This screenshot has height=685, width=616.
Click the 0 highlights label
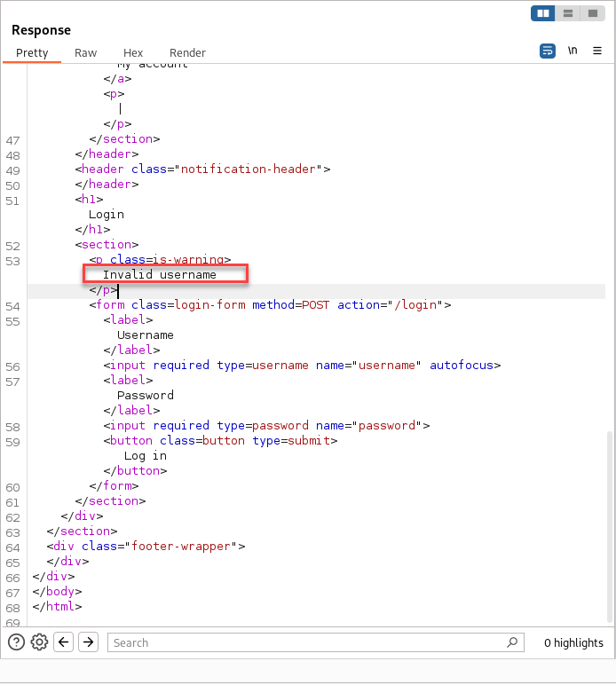(573, 642)
